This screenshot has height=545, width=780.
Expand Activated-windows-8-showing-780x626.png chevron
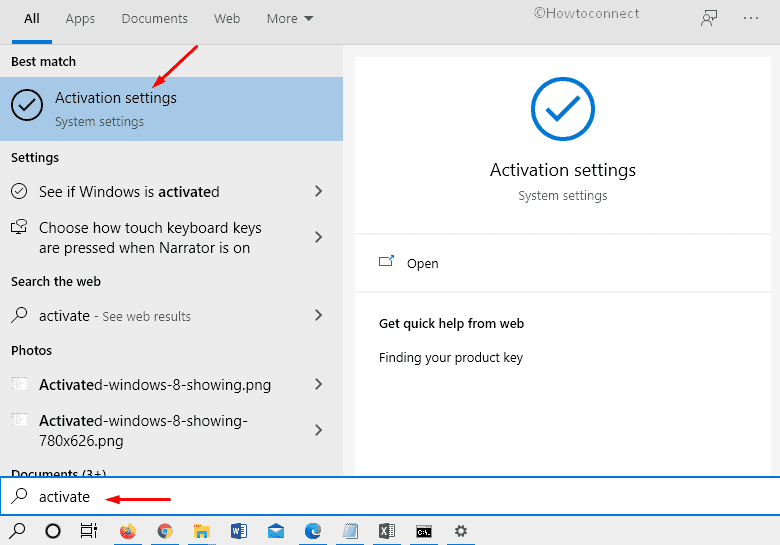coord(319,430)
